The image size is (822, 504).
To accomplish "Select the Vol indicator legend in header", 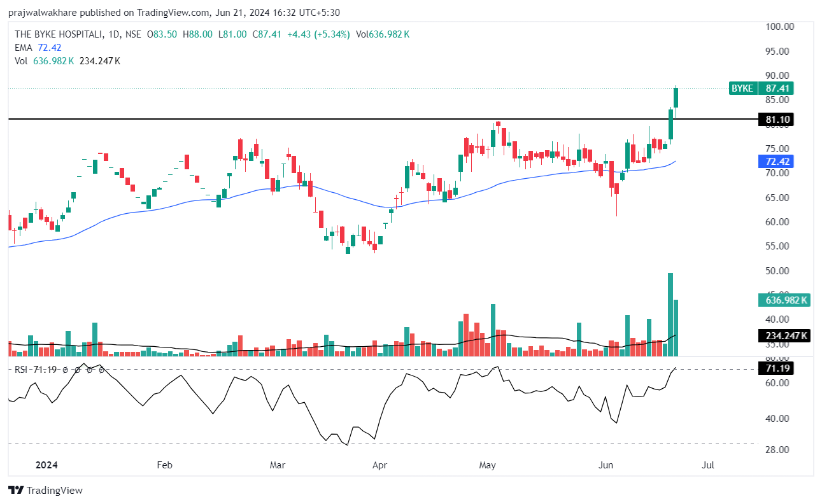I will coord(21,61).
